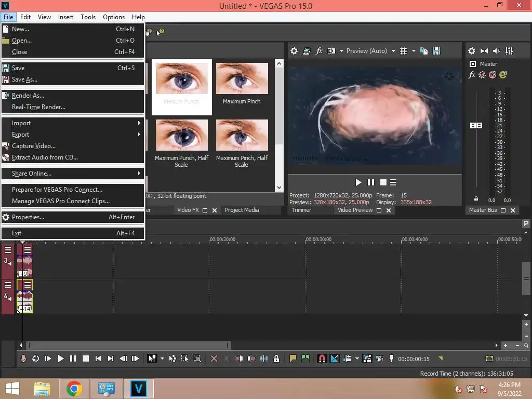Click the external monitor preview icon
This screenshot has height=399, width=532.
point(307,51)
